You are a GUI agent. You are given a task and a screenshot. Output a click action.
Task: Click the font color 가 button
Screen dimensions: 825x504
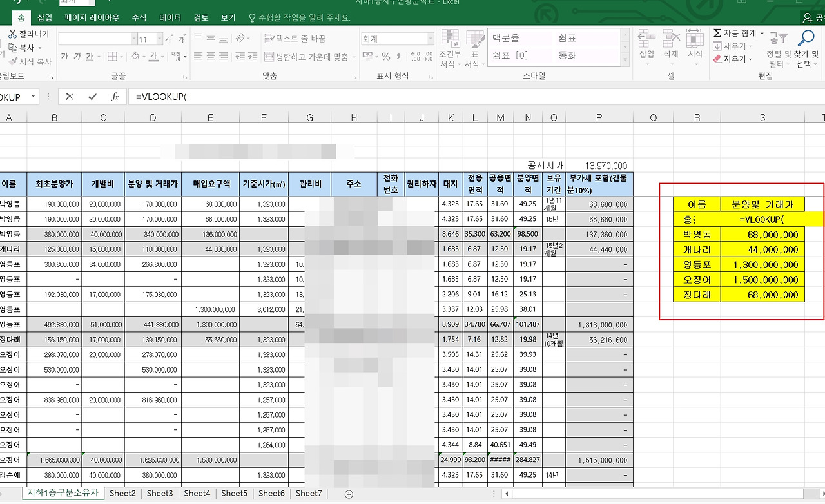coord(153,57)
